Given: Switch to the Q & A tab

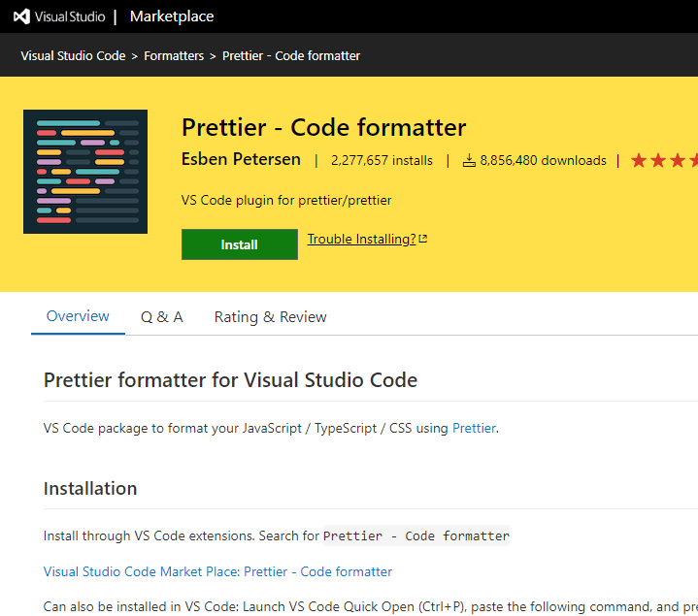Looking at the screenshot, I should [x=161, y=316].
